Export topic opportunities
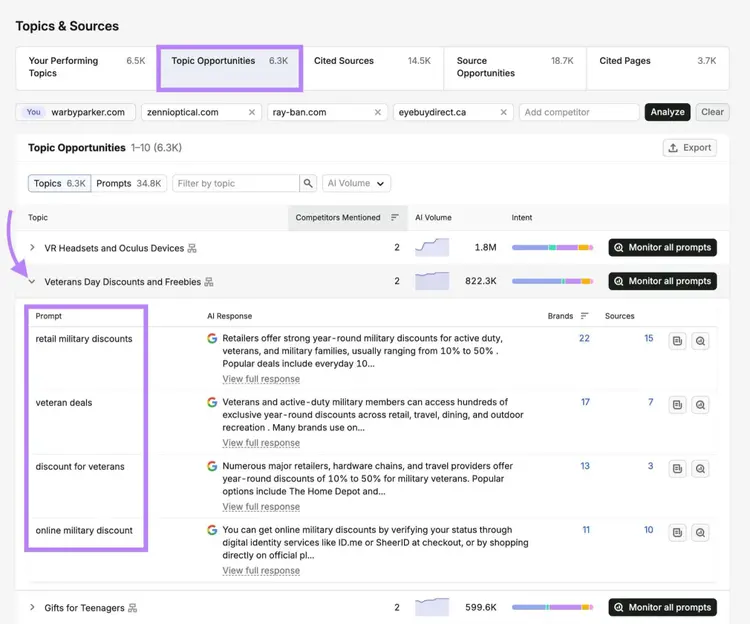Screen dimensions: 750x624 click(x=690, y=148)
